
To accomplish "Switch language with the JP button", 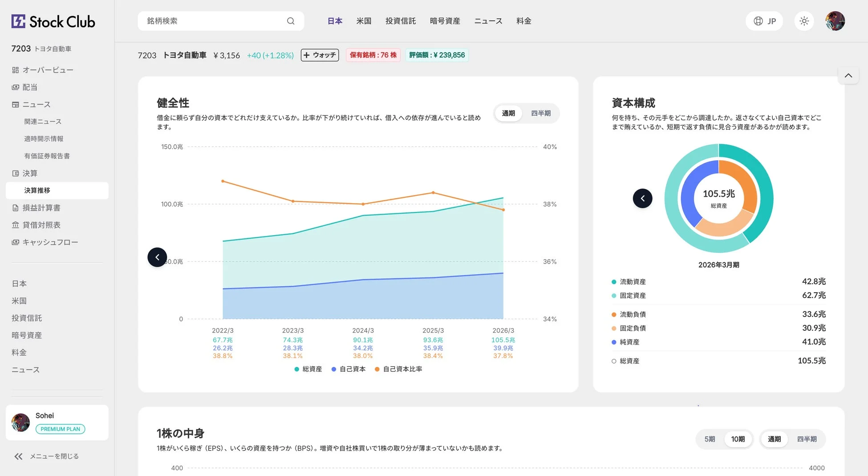I will click(x=764, y=21).
